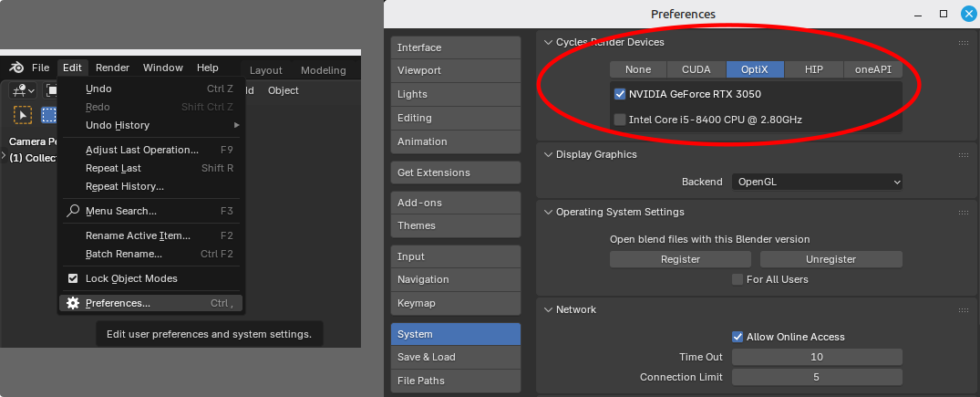
Task: Click the Connection Limit field
Action: [x=817, y=377]
